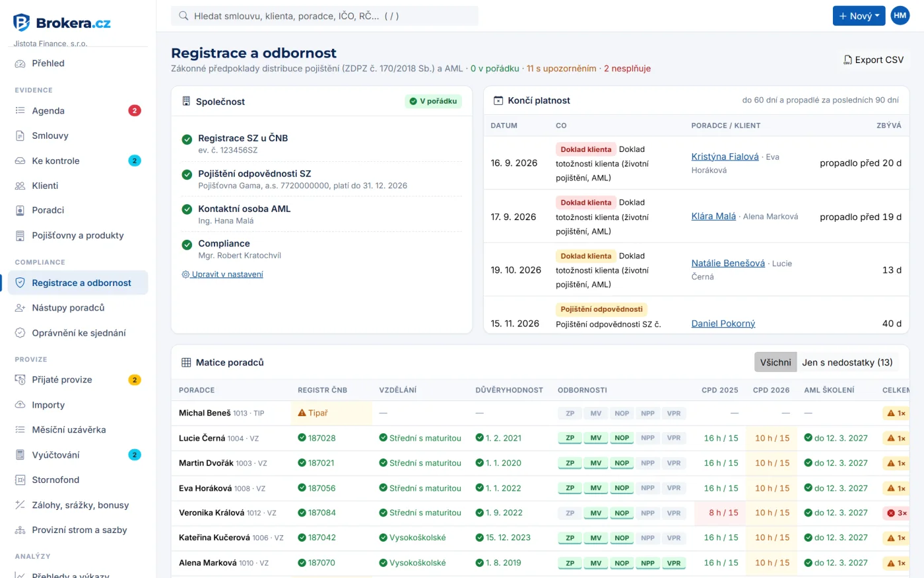Select advisor name Alena Marková in the matrix
Image resolution: width=924 pixels, height=578 pixels.
208,563
